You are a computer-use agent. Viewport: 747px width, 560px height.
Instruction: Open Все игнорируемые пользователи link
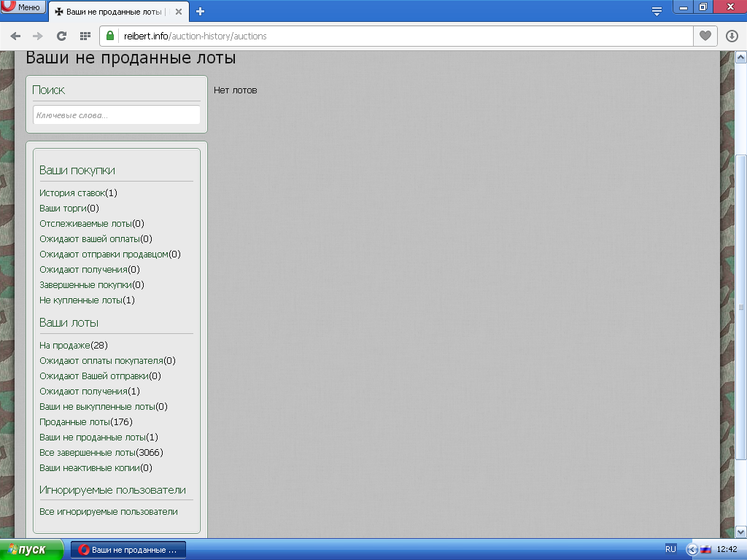click(x=109, y=511)
